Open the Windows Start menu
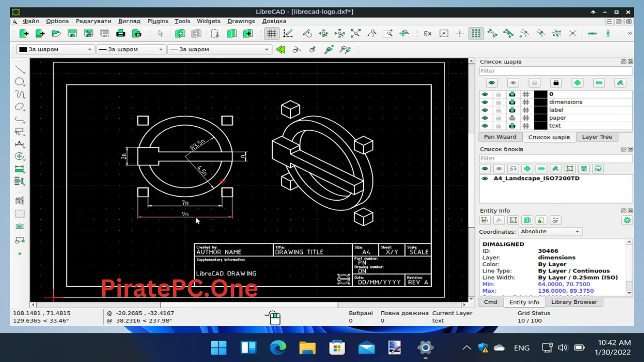This screenshot has height=362, width=644. point(219,347)
